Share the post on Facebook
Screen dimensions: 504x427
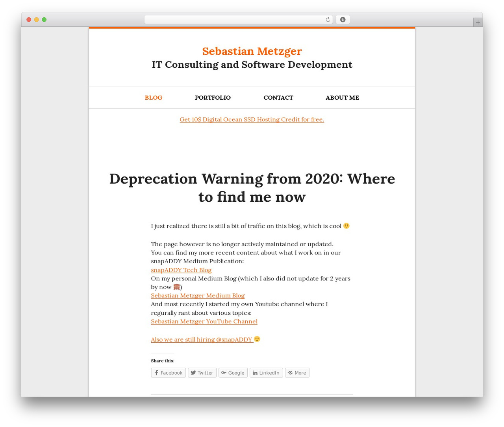pos(168,373)
